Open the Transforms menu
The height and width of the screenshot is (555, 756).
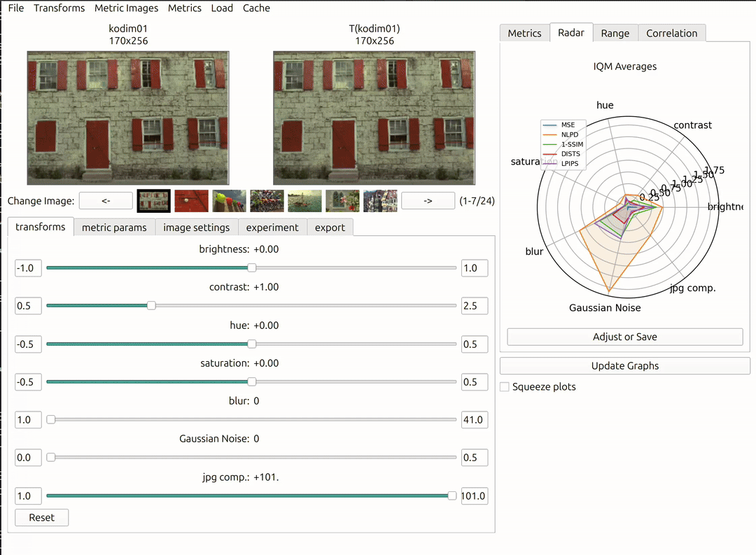[x=59, y=8]
